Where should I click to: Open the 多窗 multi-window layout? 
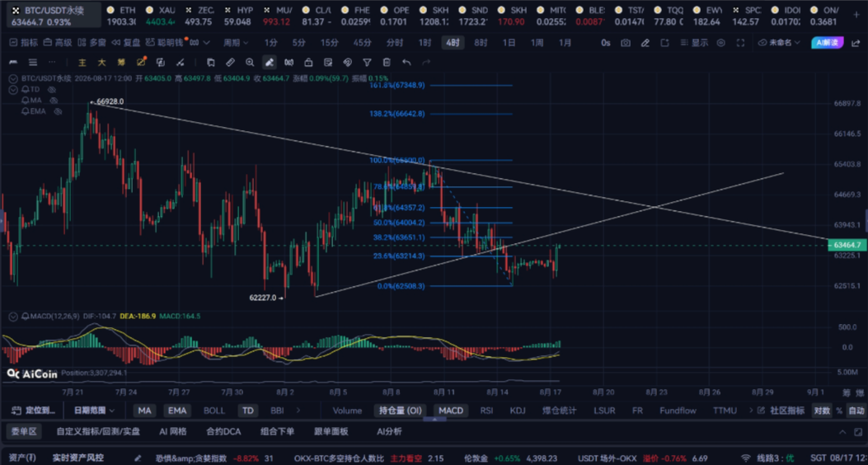click(91, 43)
